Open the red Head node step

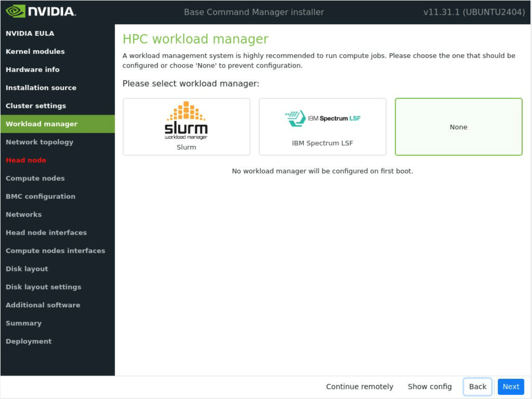pos(26,160)
